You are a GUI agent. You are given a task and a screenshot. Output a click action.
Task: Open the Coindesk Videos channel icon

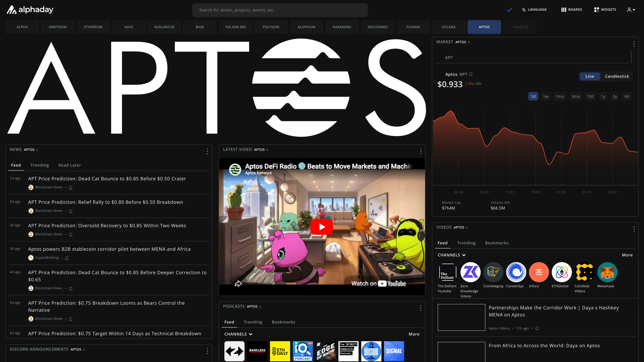[x=584, y=272]
